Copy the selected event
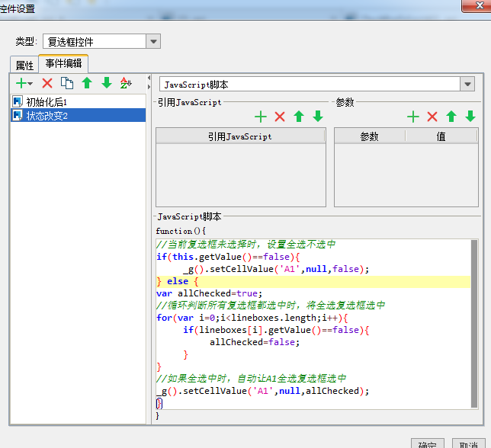This screenshot has height=448, width=491. tap(67, 83)
